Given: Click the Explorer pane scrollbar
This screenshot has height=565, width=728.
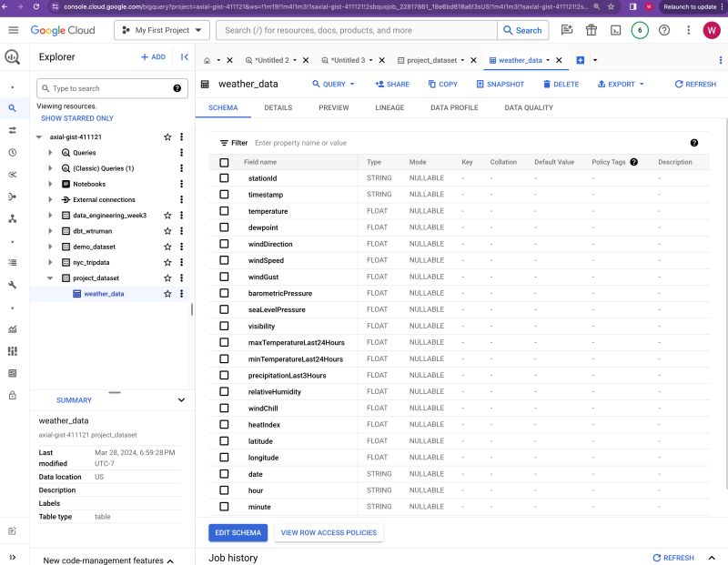Looking at the screenshot, I should coord(192,309).
